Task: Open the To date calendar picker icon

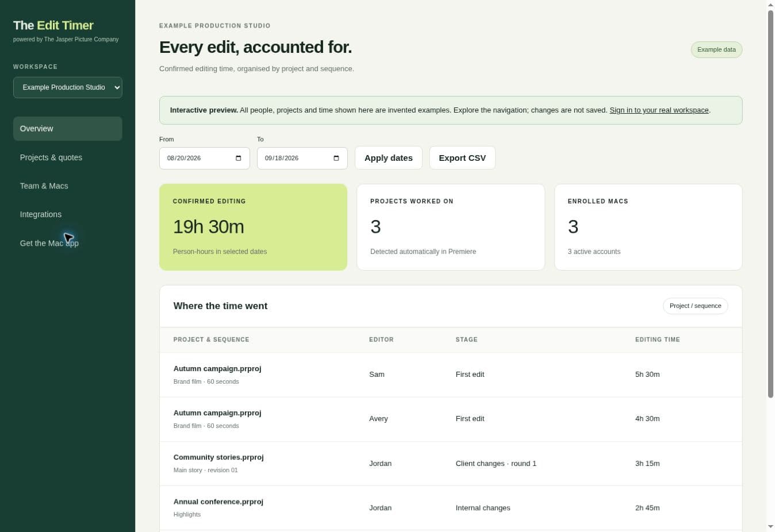Action: point(336,159)
